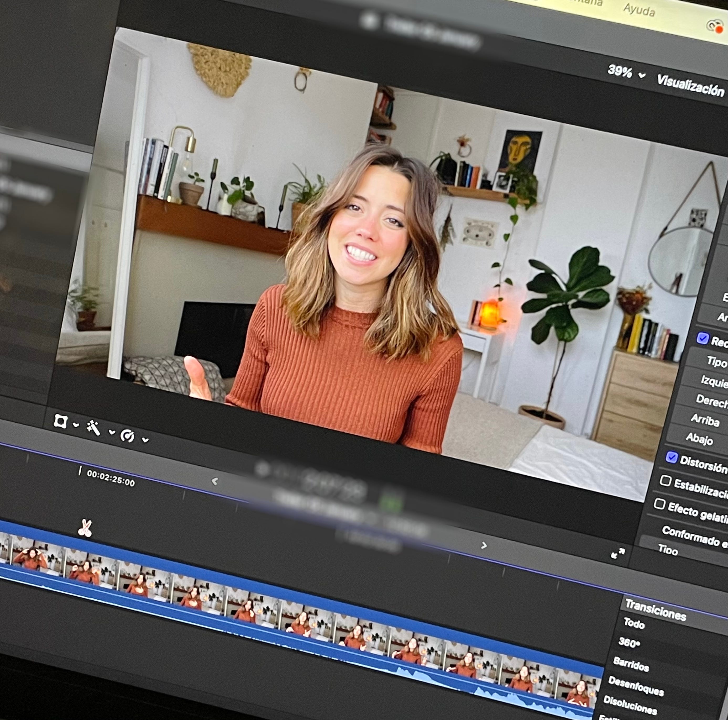
Task: Go back in timeline history arrow
Action: (215, 481)
